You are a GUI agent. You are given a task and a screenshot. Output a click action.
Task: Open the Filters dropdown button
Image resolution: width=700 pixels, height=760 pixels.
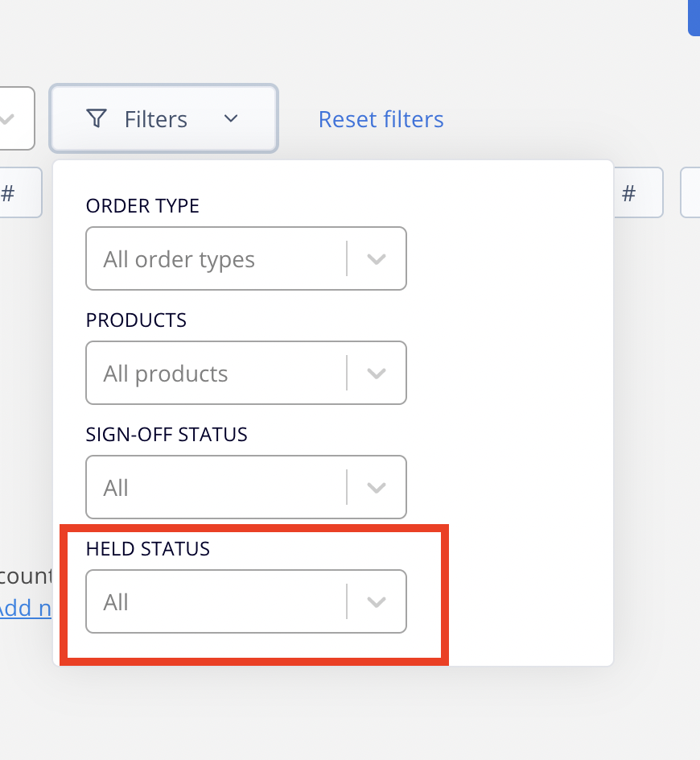click(164, 119)
